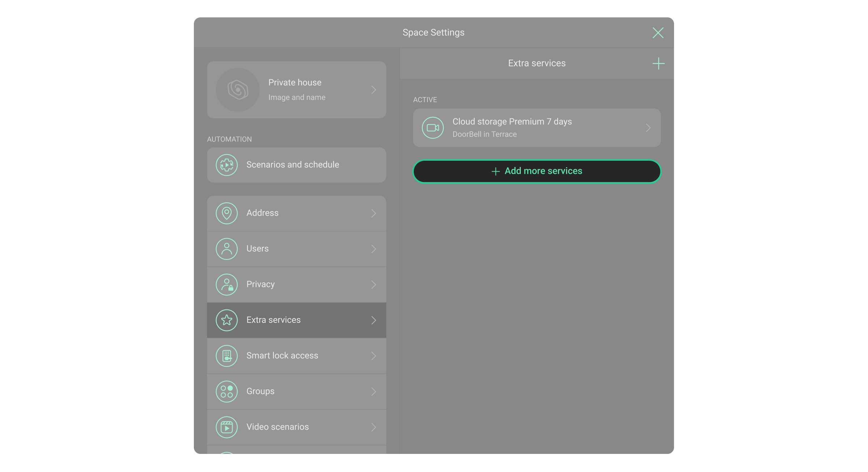Click the Privacy person-lock icon
Viewport: 868px width, 472px height.
[226, 285]
